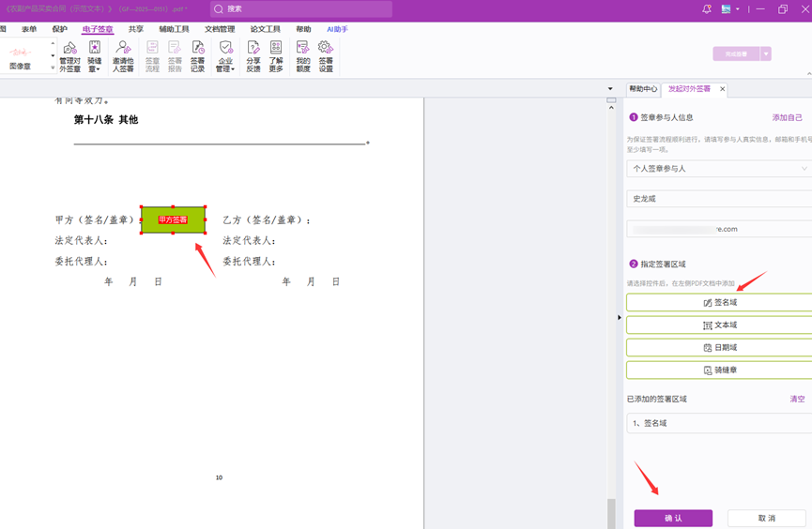Open the user avatar dropdown arrow
The height and width of the screenshot is (529, 812).
pyautogui.click(x=738, y=9)
